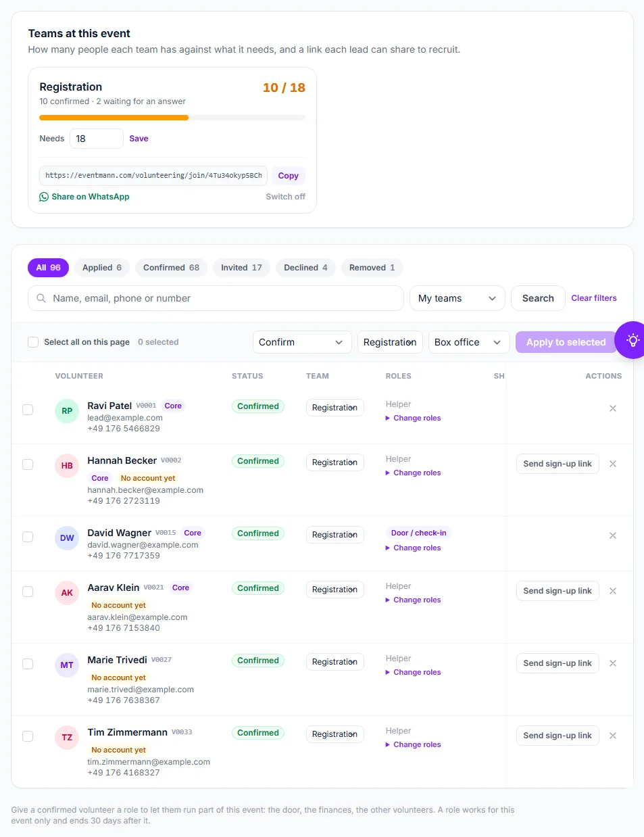Open the Invited tab
This screenshot has height=837, width=644.
241,268
